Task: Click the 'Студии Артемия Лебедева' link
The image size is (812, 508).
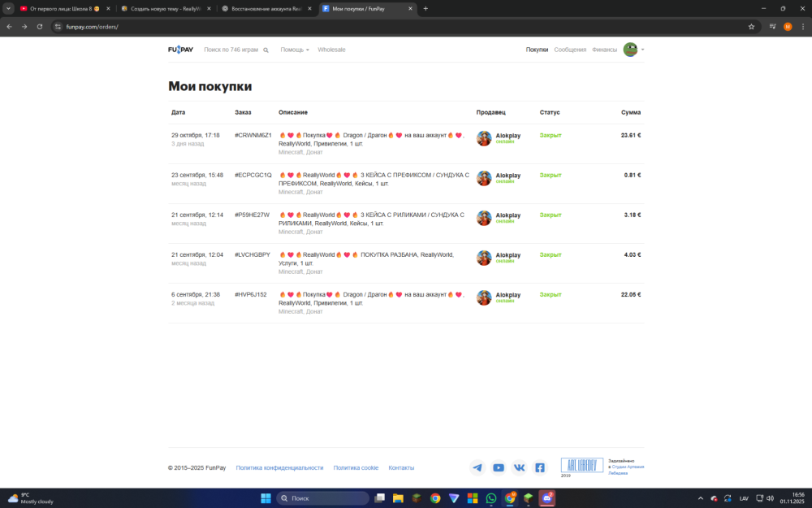Action: pyautogui.click(x=628, y=470)
